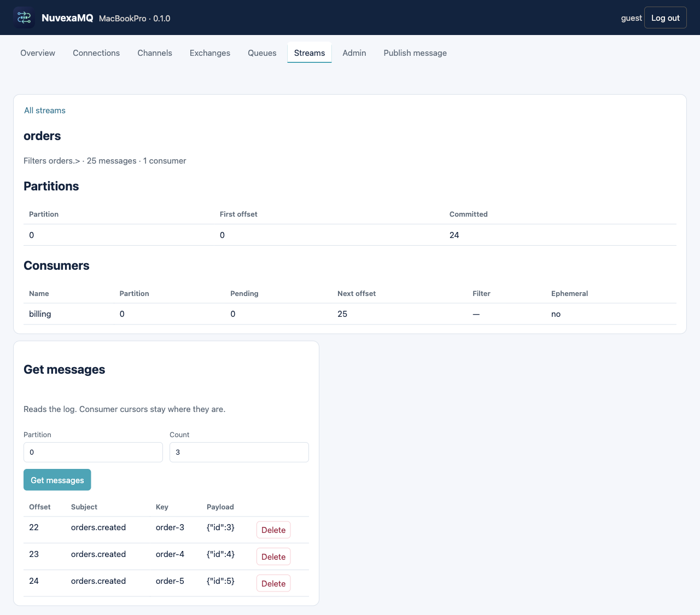
Task: Click the Subject column header
Action: (84, 507)
